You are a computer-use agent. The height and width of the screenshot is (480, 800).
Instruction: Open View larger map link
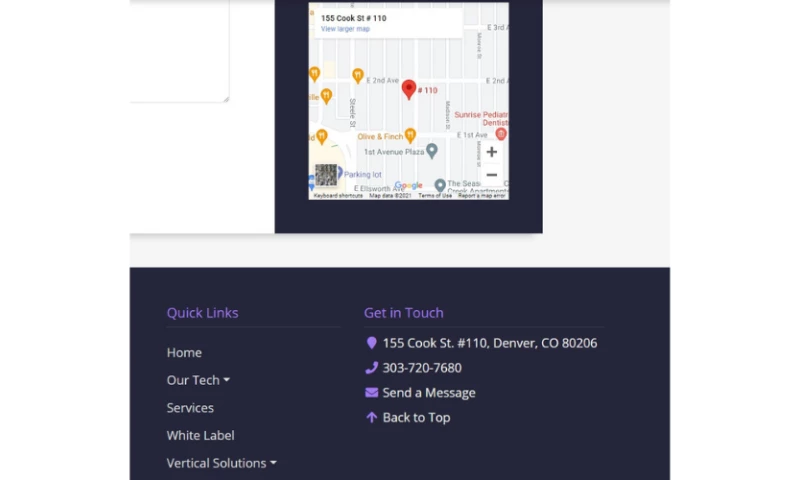[x=345, y=29]
